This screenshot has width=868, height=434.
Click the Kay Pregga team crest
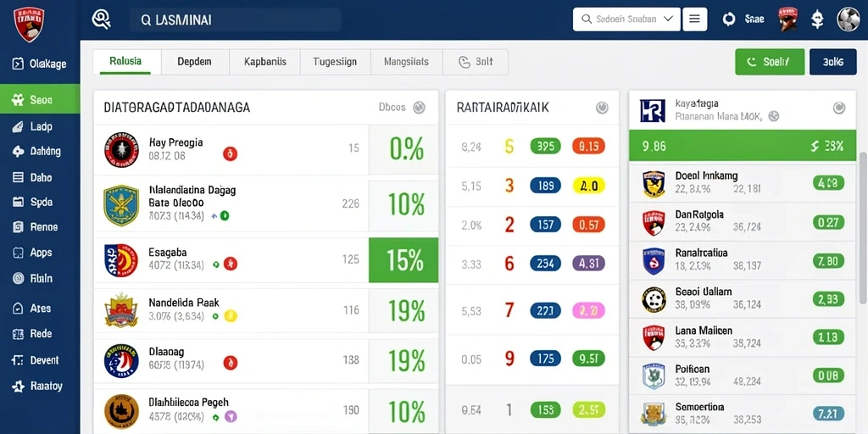(x=121, y=150)
